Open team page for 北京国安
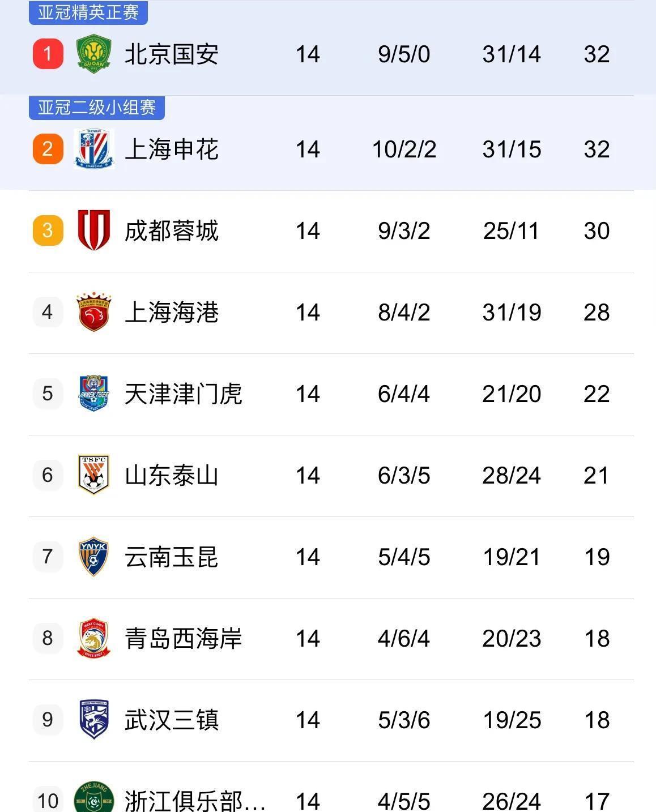This screenshot has width=656, height=812. (x=171, y=54)
